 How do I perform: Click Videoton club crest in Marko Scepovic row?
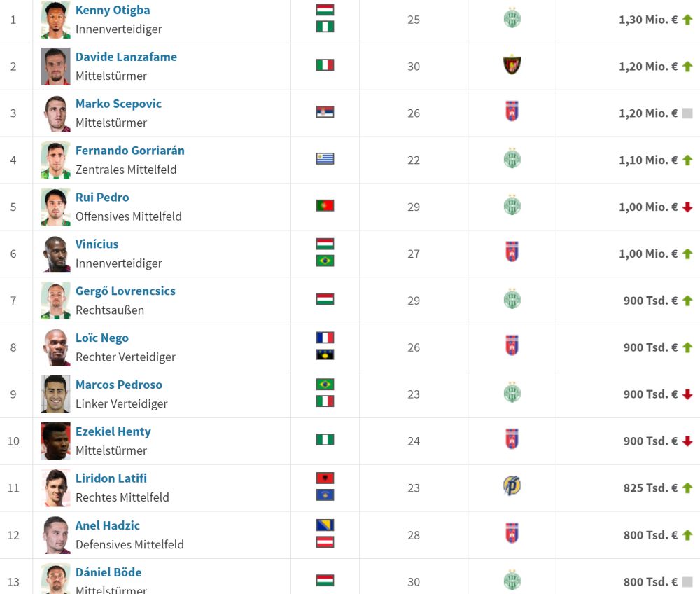512,111
